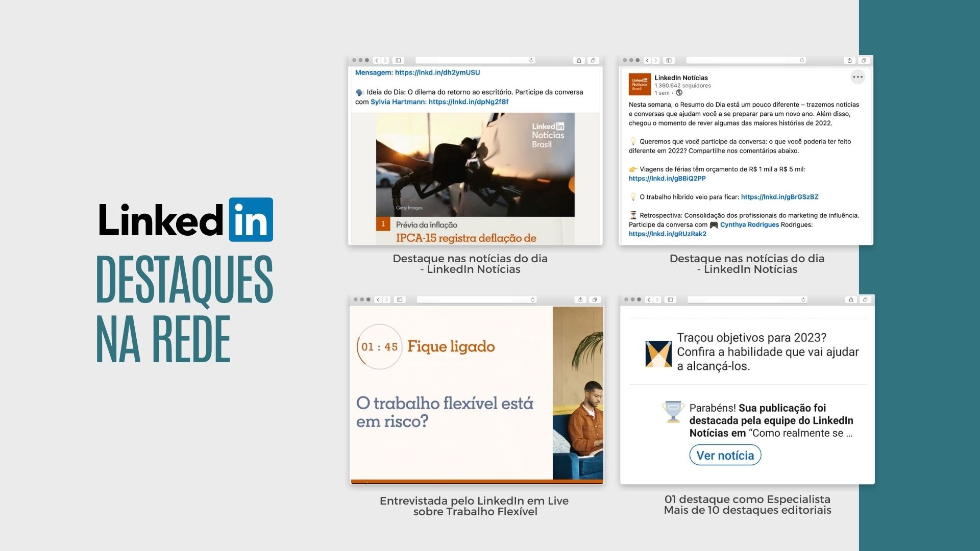Image resolution: width=980 pixels, height=551 pixels.
Task: Click tabs overview icon in bottom-right browser window
Action: point(865,299)
